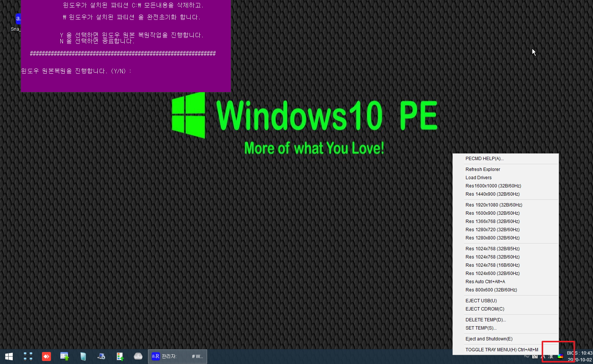593x364 pixels.
Task: Set resolution Res 1024x600 (32B/60Hz)
Action: tap(506, 273)
